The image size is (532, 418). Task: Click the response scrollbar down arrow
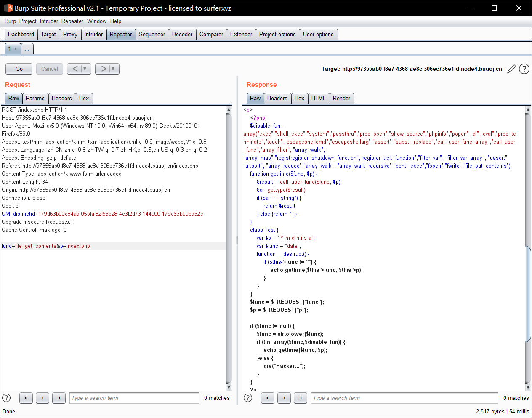pyautogui.click(x=528, y=387)
